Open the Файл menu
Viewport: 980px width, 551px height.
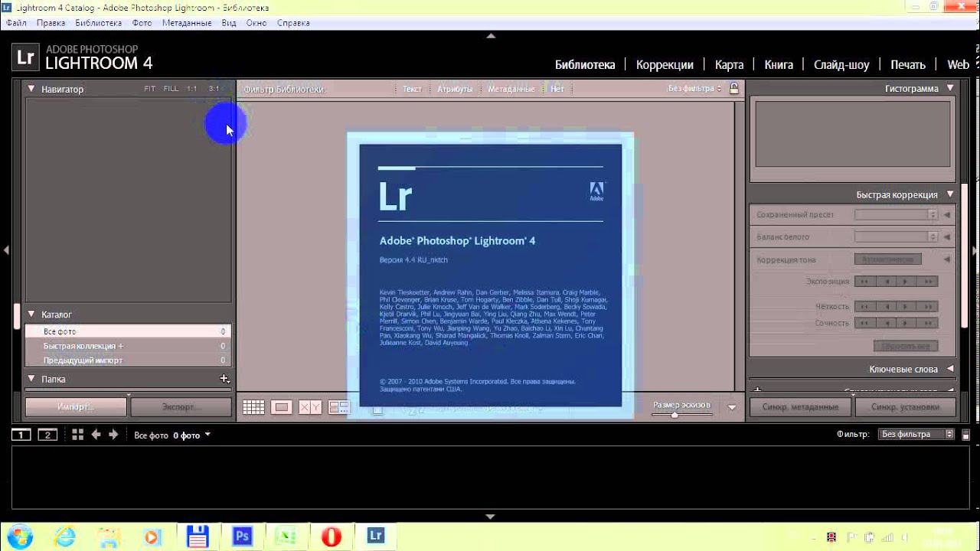pos(16,23)
